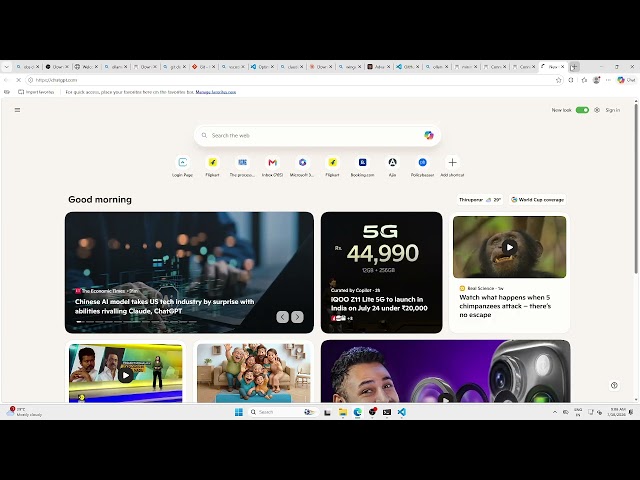
Task: Click the Microsoft Edge taskbar icon
Action: 358,412
